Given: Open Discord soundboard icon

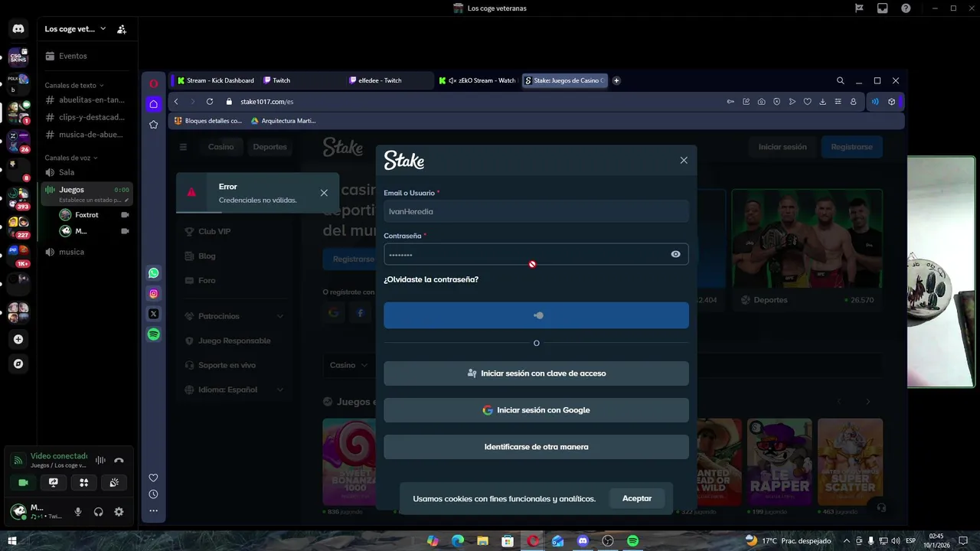Looking at the screenshot, I should pyautogui.click(x=114, y=483).
